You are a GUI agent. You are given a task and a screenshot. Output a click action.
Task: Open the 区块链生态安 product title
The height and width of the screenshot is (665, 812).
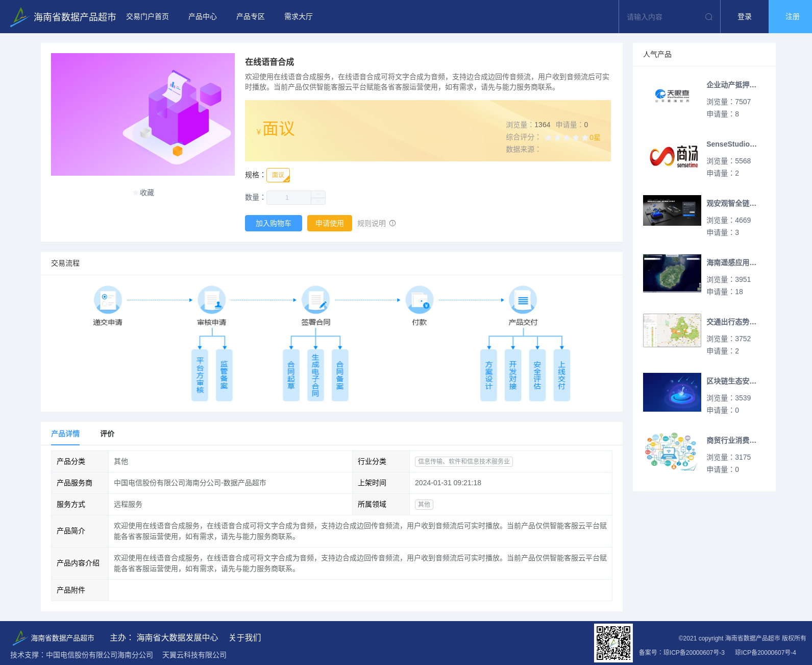click(731, 381)
